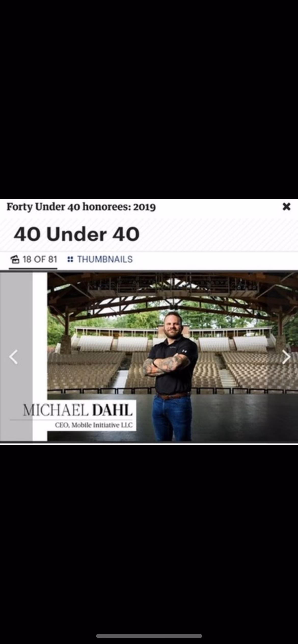Tap the black area above the gallery
This screenshot has width=298, height=644.
point(149,99)
